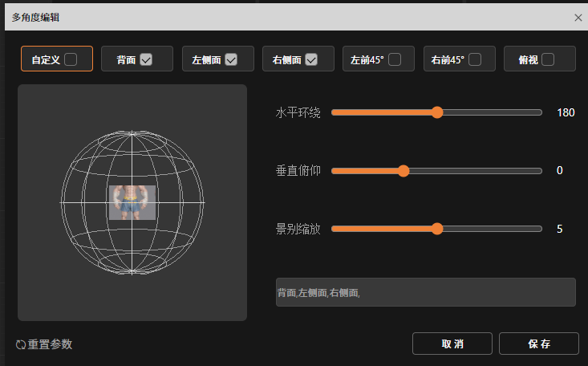
Task: Click the 景别缩放 track's unfilled right portion
Action: [493, 229]
